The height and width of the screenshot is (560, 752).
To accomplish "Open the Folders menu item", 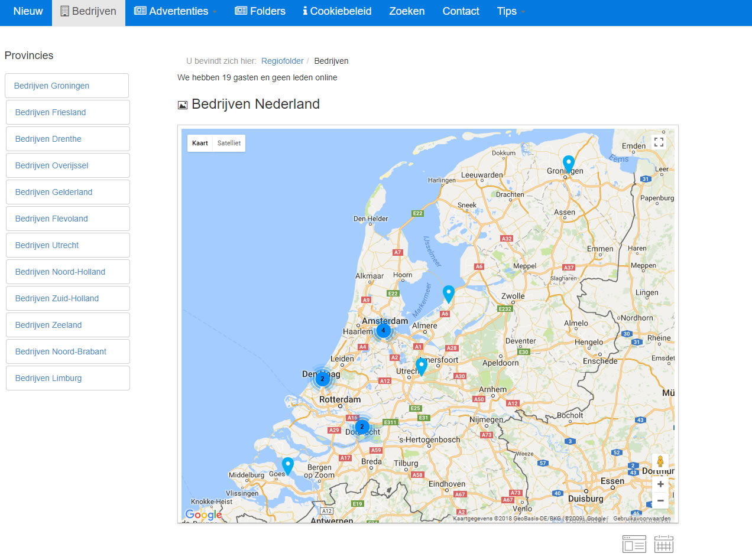I will (x=260, y=11).
